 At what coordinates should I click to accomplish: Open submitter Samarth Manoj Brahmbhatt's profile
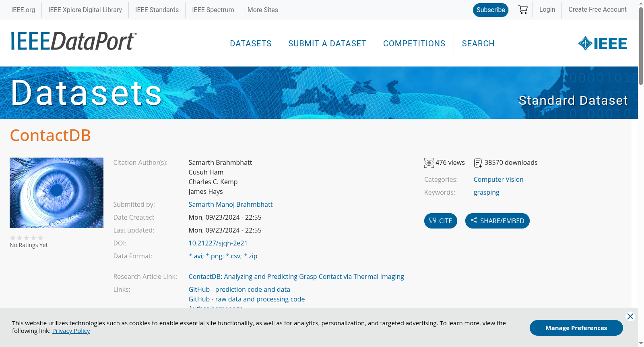[231, 204]
